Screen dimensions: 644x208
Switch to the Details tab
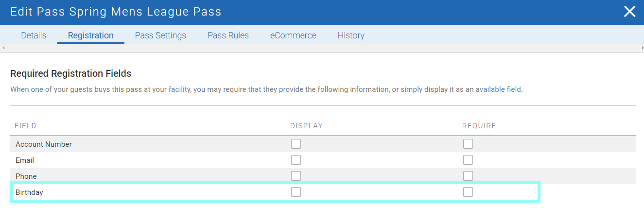[34, 35]
